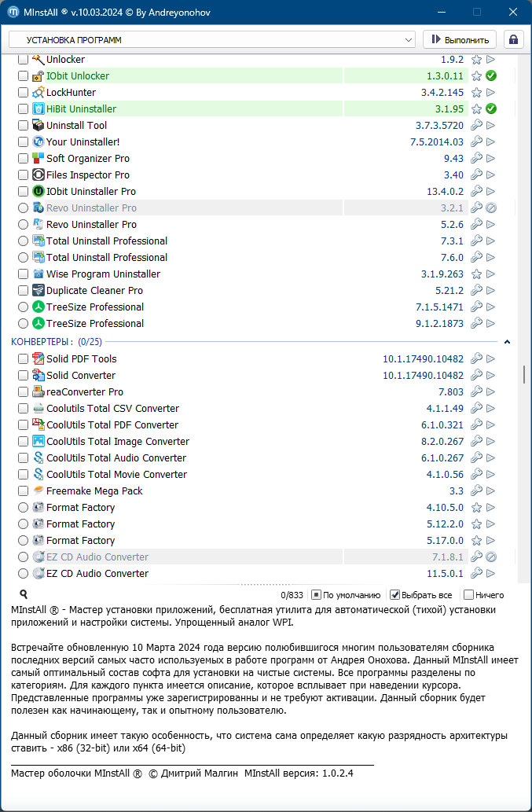Click the search magnifier icon
Image resolution: width=532 pixels, height=812 pixels.
click(24, 595)
